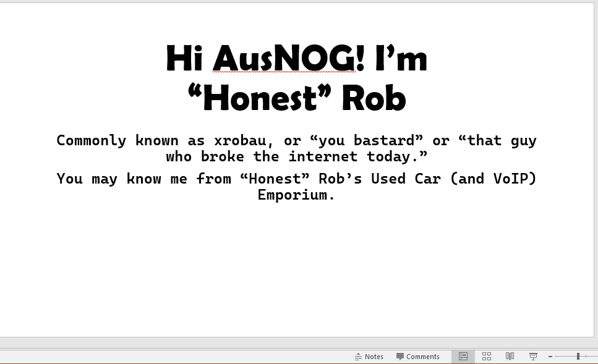
Task: Open the Notes pane from status bar
Action: click(369, 357)
